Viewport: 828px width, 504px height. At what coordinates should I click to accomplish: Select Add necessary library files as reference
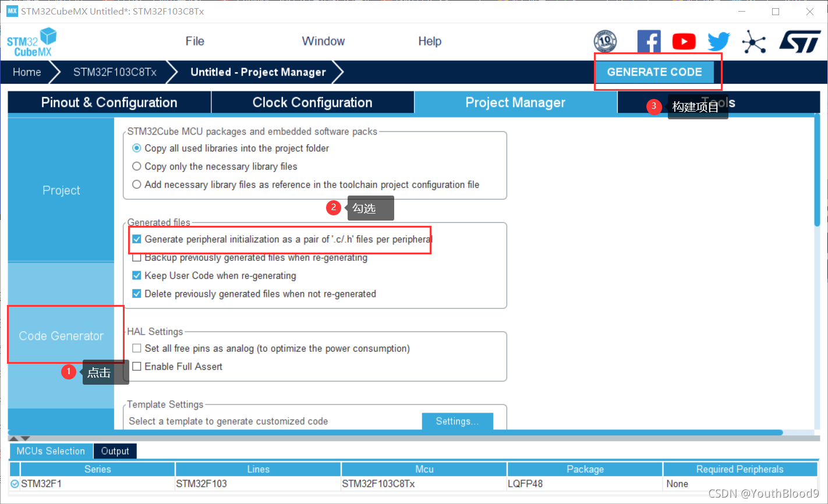click(137, 184)
